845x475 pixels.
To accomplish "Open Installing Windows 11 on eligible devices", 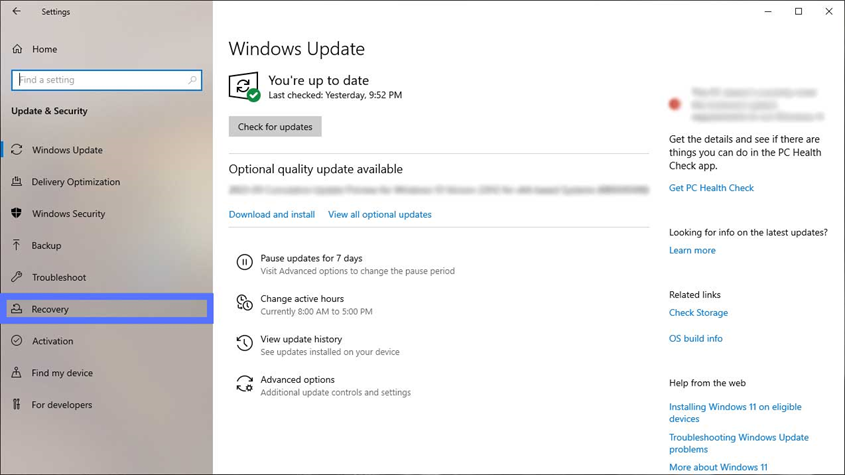I will (735, 412).
